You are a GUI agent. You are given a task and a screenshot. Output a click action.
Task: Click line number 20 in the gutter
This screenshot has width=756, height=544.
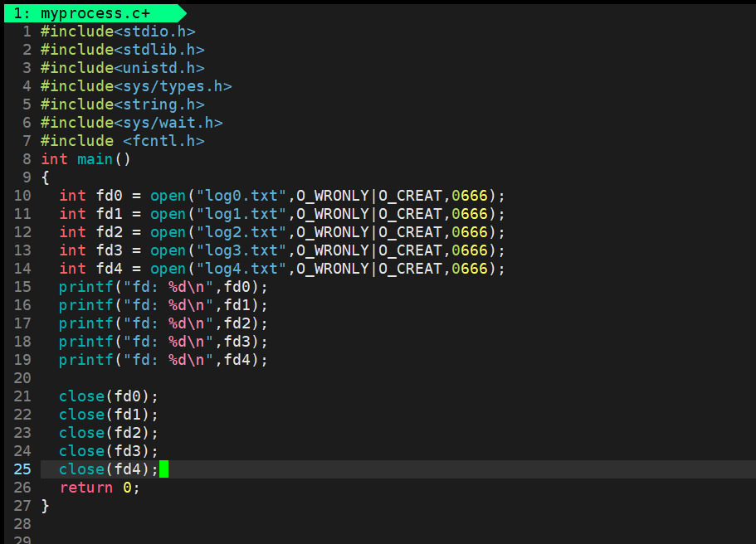pos(22,378)
